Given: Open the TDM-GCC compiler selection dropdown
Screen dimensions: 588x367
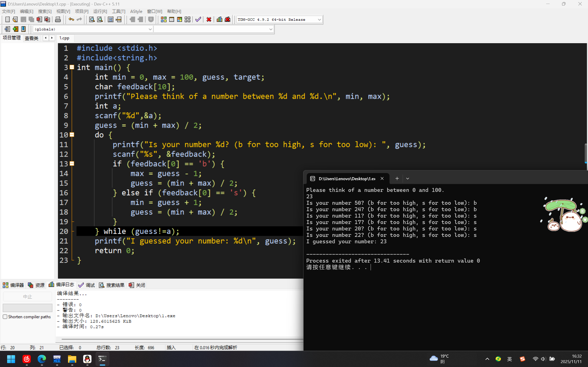Looking at the screenshot, I should pos(319,20).
